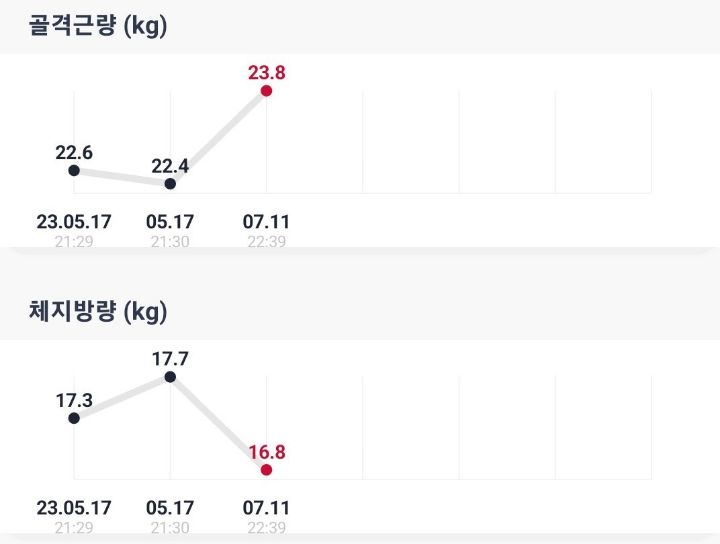720x544 pixels.
Task: Tap the 21:30 timestamp under 체지방량 chart
Action: pos(170,527)
